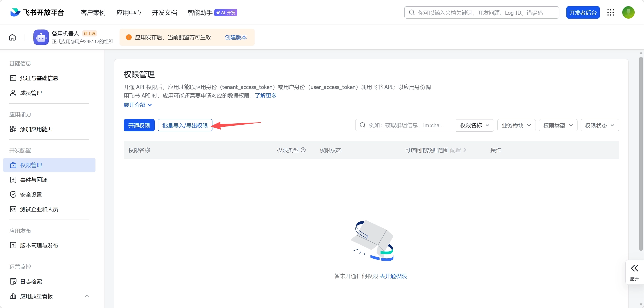Screen dimensions: 644x308
Task: Open 事件与回调 in sidebar
Action: pyautogui.click(x=34, y=180)
